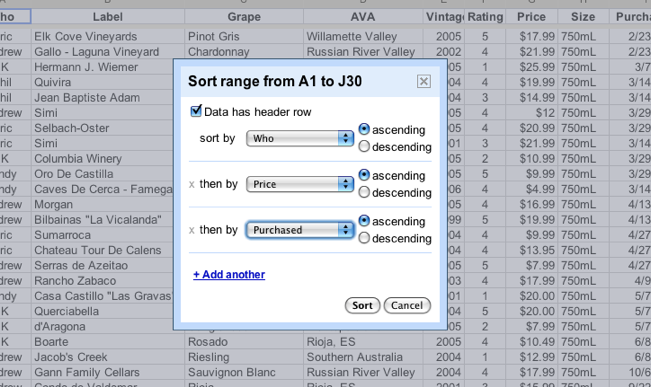Click the Cancel button
This screenshot has width=651, height=387.
[x=407, y=306]
